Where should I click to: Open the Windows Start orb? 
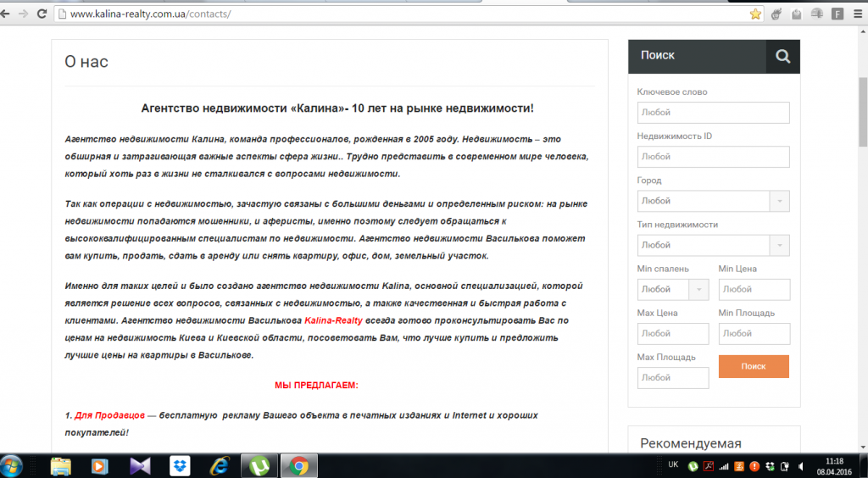point(12,466)
